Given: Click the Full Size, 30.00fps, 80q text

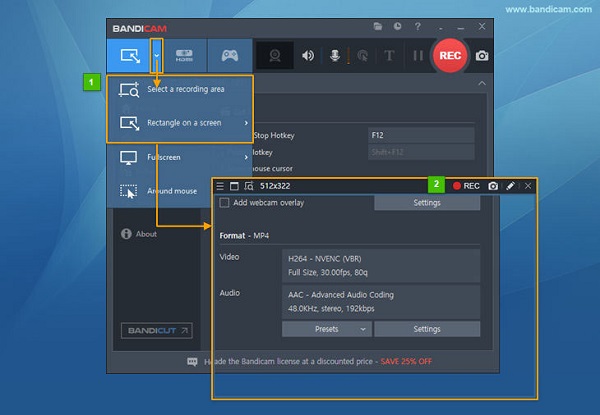Looking at the screenshot, I should click(x=328, y=272).
